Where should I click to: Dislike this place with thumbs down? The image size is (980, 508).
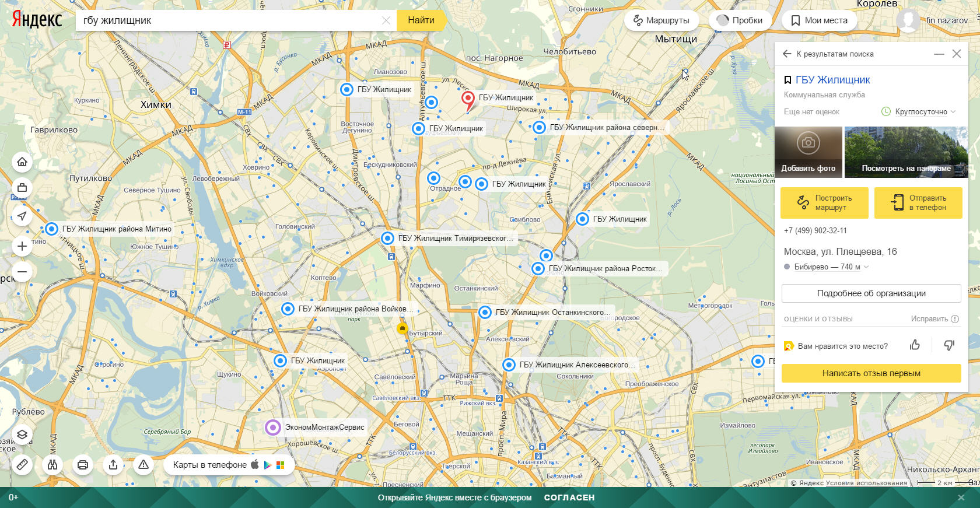949,345
